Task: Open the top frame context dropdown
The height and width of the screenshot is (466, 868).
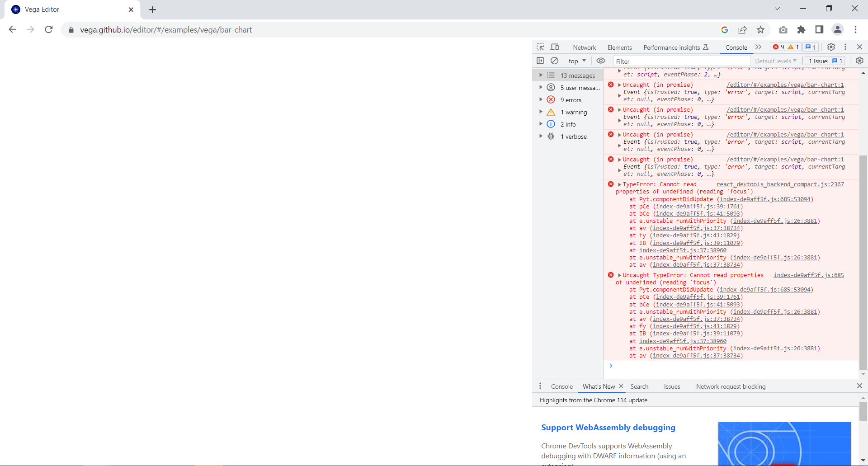Action: pos(576,61)
